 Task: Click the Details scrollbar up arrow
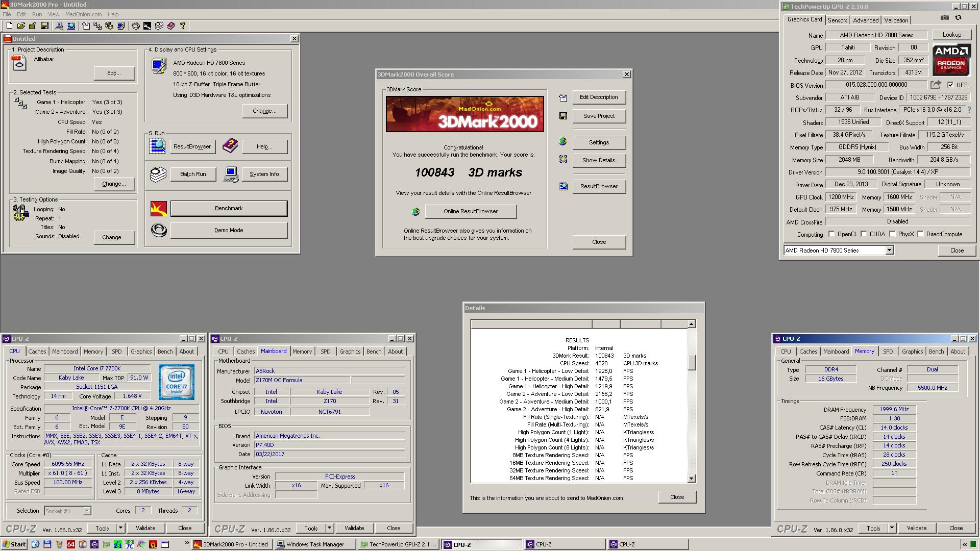pyautogui.click(x=692, y=324)
